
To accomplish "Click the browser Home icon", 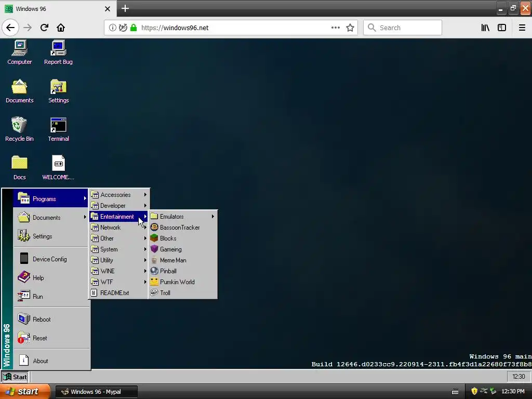I will pos(61,28).
